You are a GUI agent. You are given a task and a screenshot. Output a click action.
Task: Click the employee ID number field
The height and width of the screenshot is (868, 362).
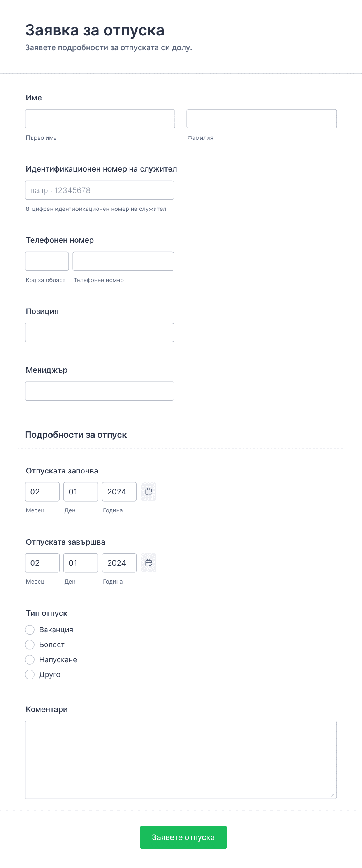pos(100,190)
